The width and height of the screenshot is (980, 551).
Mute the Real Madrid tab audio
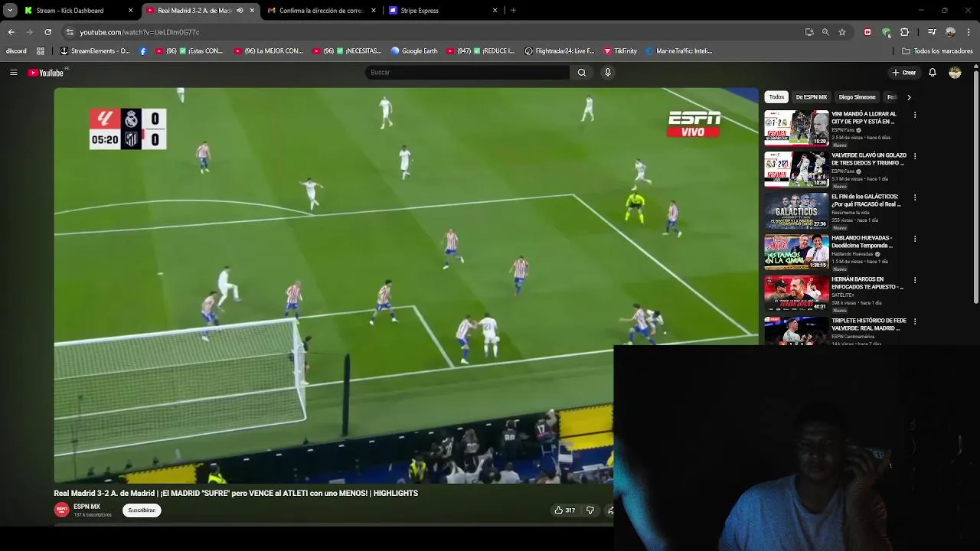(240, 11)
